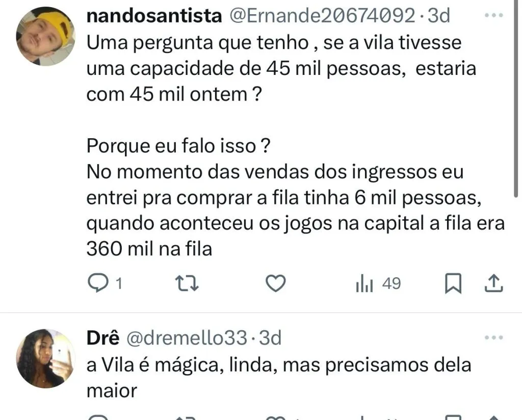Screen dimensions: 522x420
Task: Open tweet starting "Uma pergunta que tenho"
Action: pos(274,42)
